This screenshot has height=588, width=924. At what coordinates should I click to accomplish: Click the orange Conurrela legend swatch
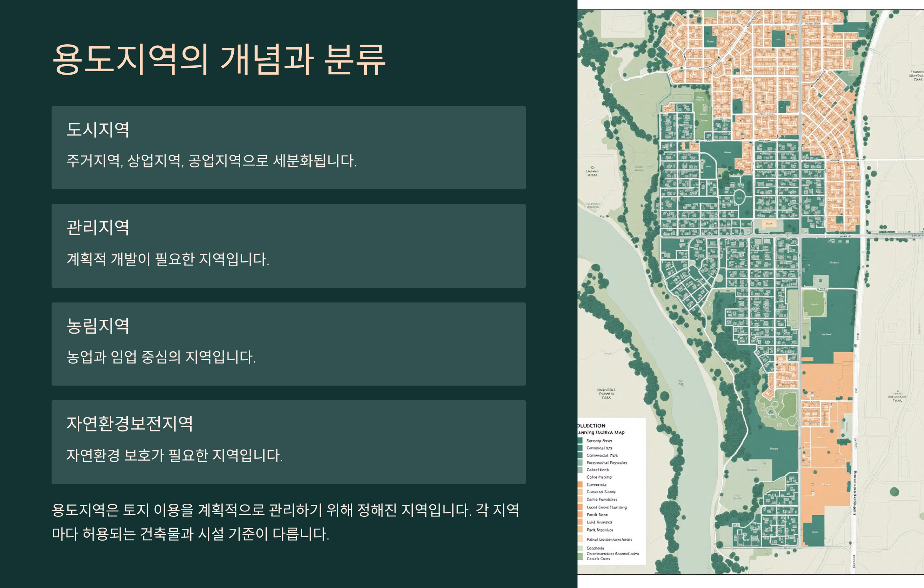point(580,484)
